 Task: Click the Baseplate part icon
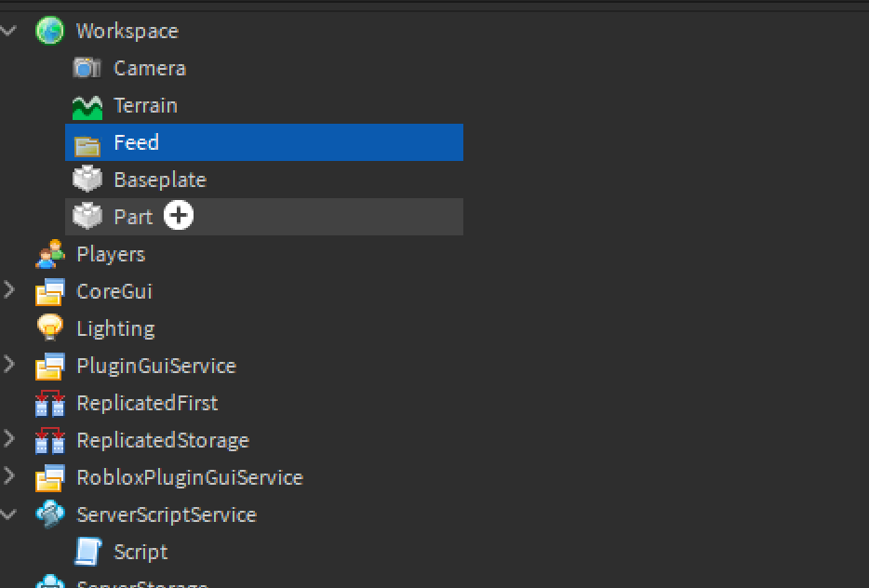(87, 180)
